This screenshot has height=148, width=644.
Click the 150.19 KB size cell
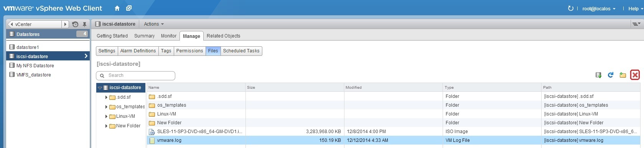tap(295, 140)
